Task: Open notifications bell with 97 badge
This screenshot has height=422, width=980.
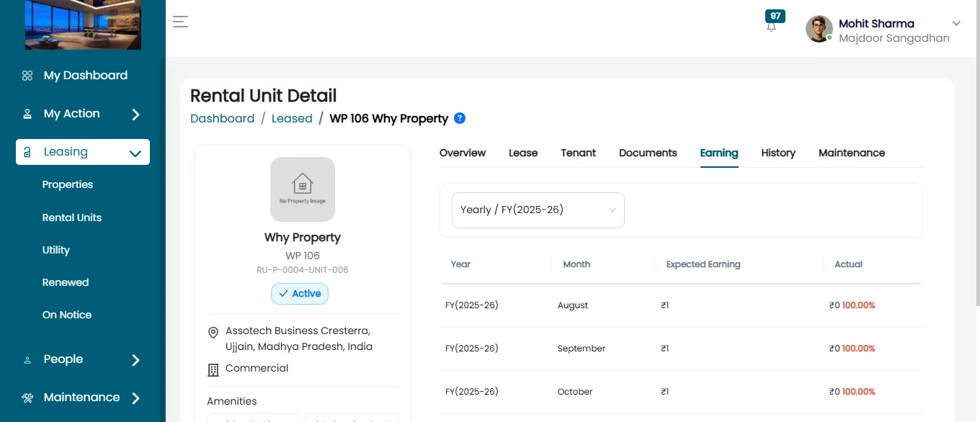Action: pyautogui.click(x=772, y=26)
